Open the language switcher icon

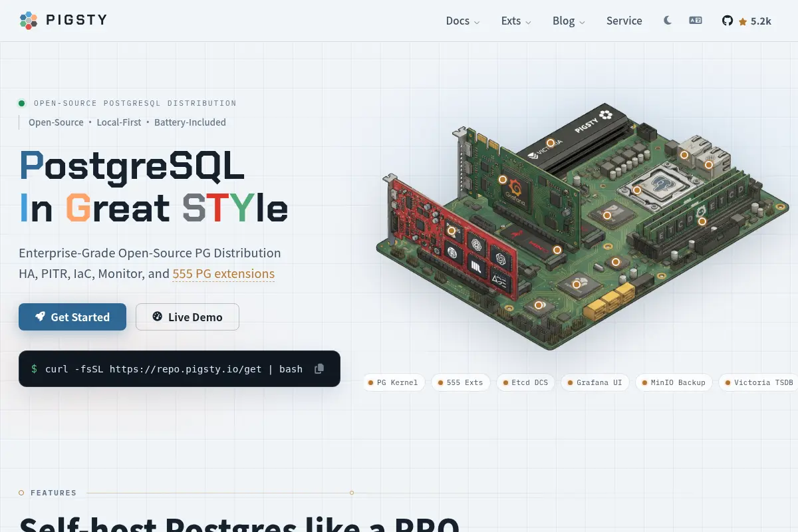click(696, 21)
